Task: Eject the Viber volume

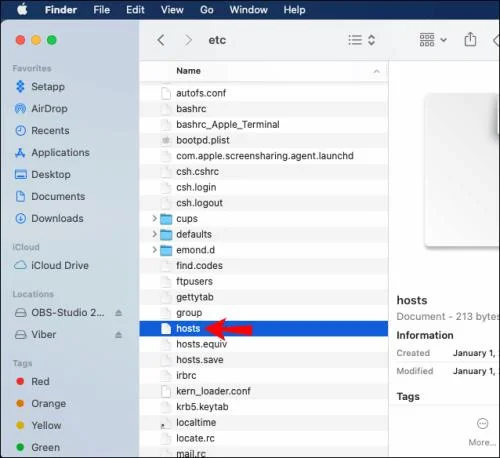Action: click(118, 335)
